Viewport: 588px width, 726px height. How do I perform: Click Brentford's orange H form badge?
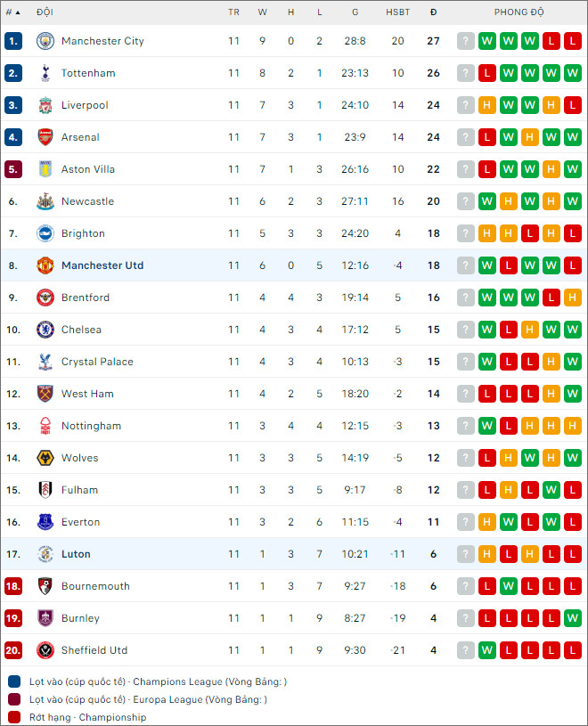pyautogui.click(x=573, y=298)
